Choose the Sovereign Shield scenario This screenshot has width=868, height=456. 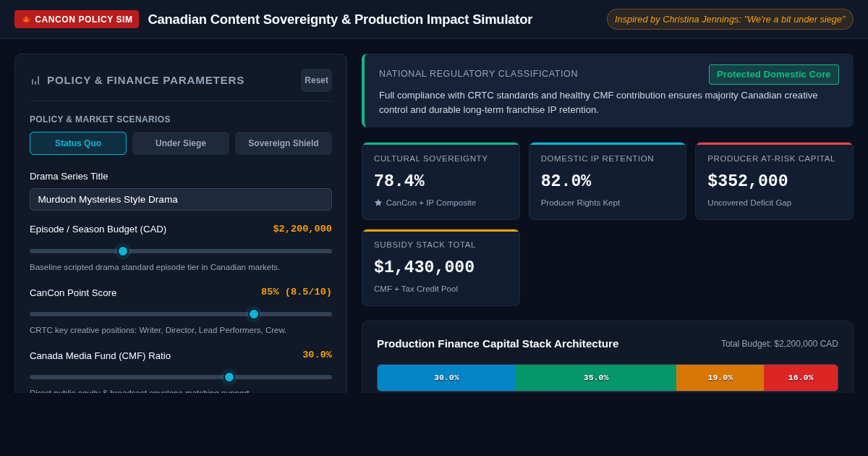[x=284, y=143]
